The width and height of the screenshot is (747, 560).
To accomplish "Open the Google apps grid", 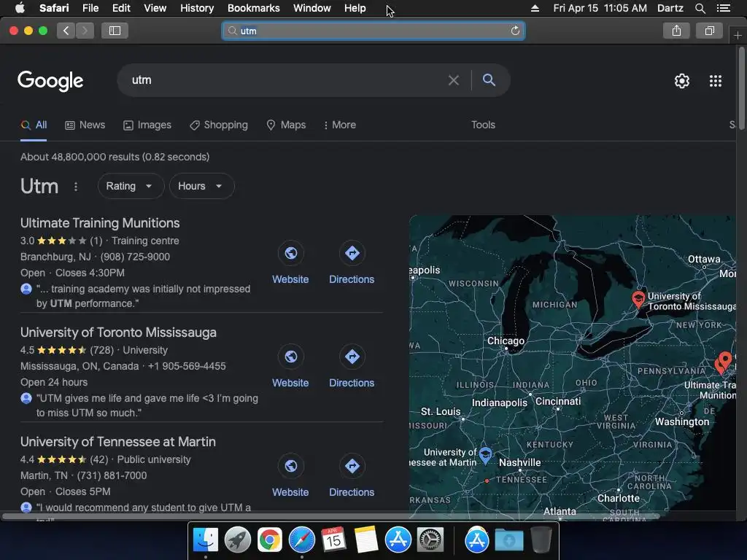I will coord(715,81).
